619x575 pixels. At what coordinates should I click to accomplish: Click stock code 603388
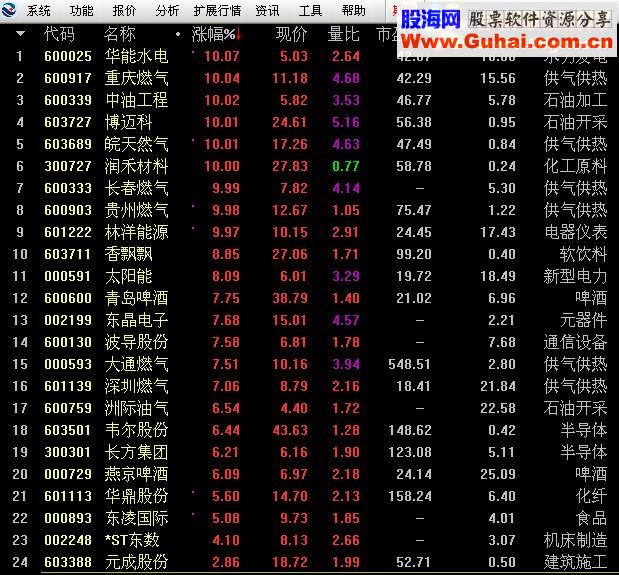(x=68, y=562)
